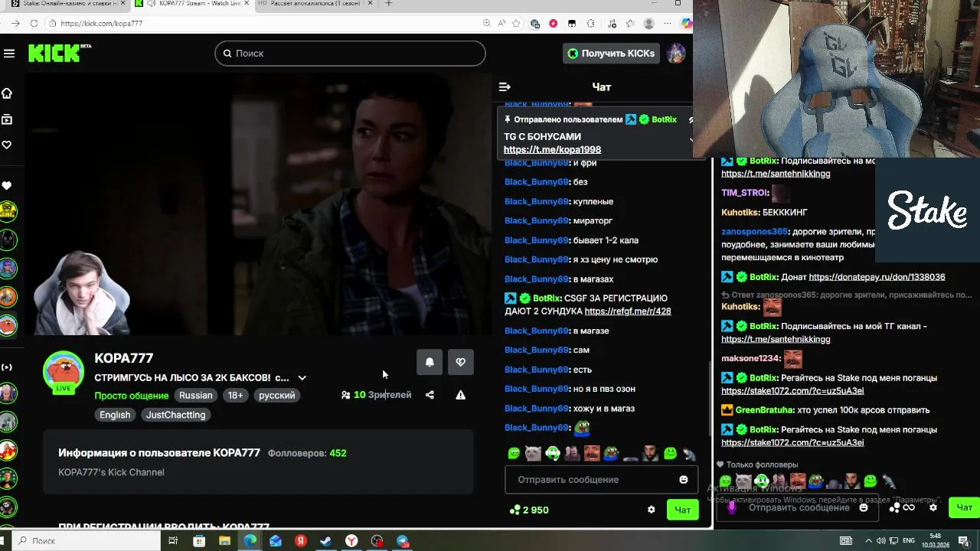
Task: Click the JustChatting tag
Action: (175, 415)
